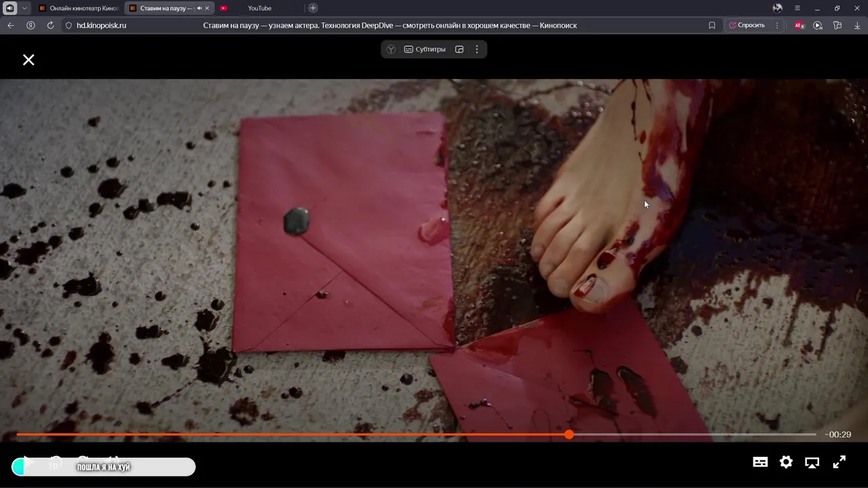The width and height of the screenshot is (868, 488).
Task: Open the browser profile avatar
Action: [777, 8]
